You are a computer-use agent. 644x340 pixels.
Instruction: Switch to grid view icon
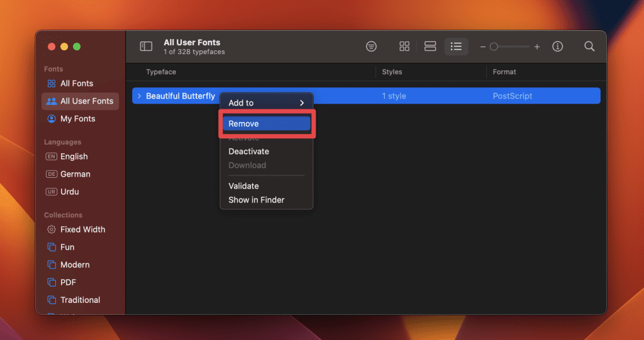coord(404,47)
